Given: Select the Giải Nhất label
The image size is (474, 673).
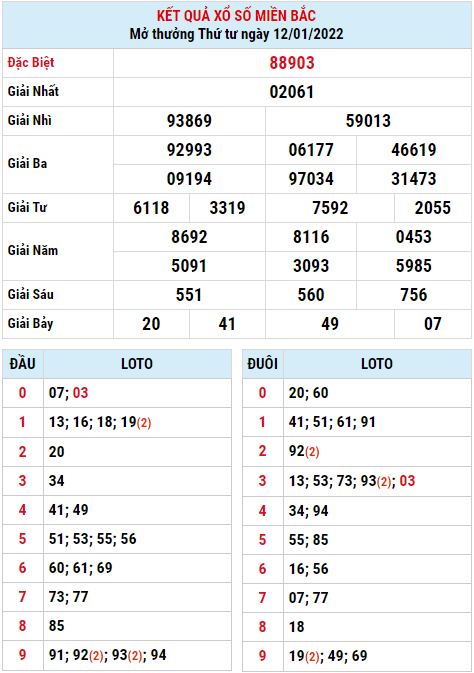Looking at the screenshot, I should tap(33, 91).
